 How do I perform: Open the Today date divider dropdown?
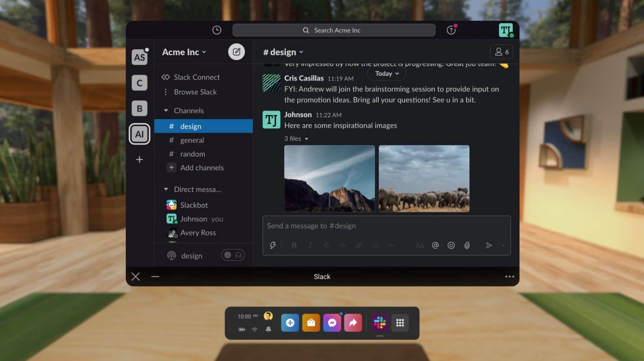click(x=386, y=74)
